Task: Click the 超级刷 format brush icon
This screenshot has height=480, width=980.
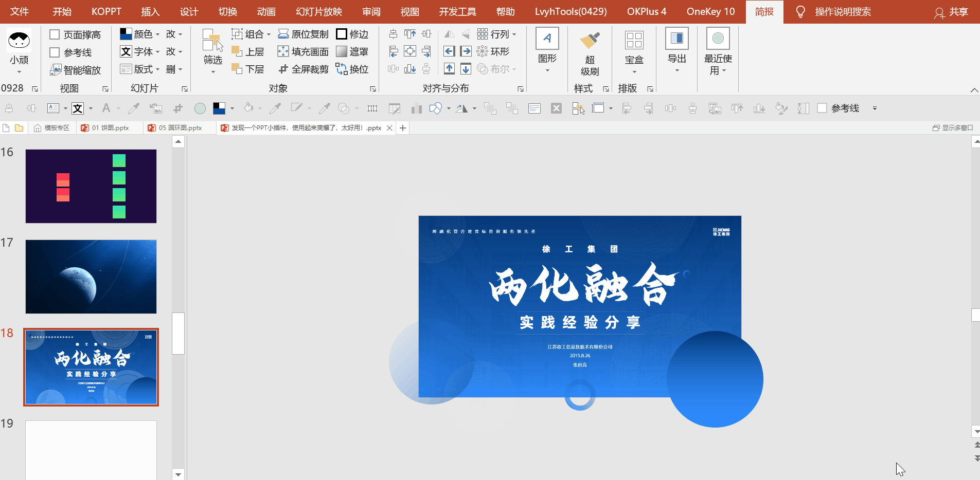Action: click(x=590, y=41)
